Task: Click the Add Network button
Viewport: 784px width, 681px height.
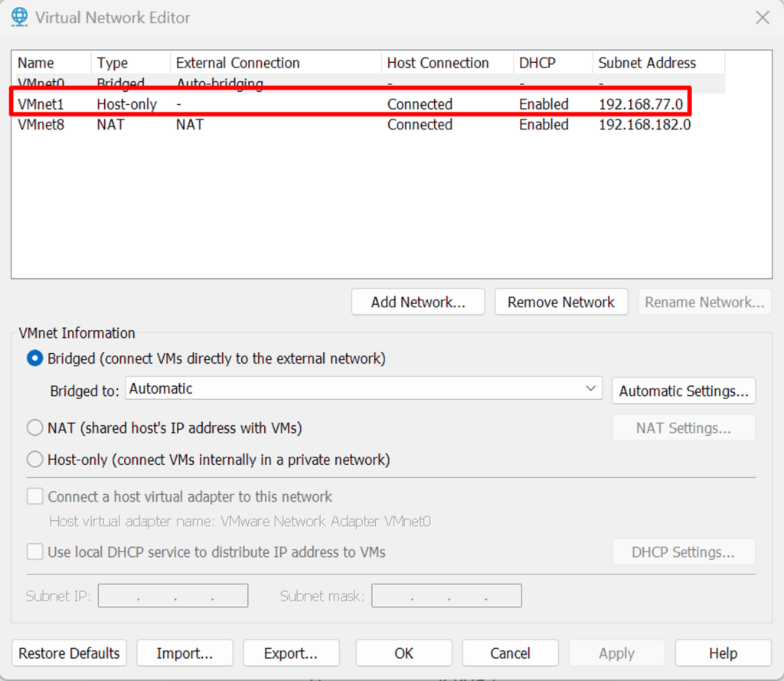Action: tap(418, 302)
